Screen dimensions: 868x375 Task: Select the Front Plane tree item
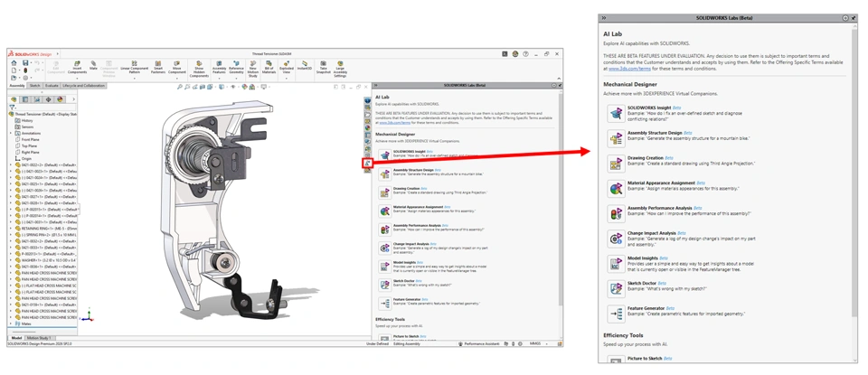(x=30, y=139)
